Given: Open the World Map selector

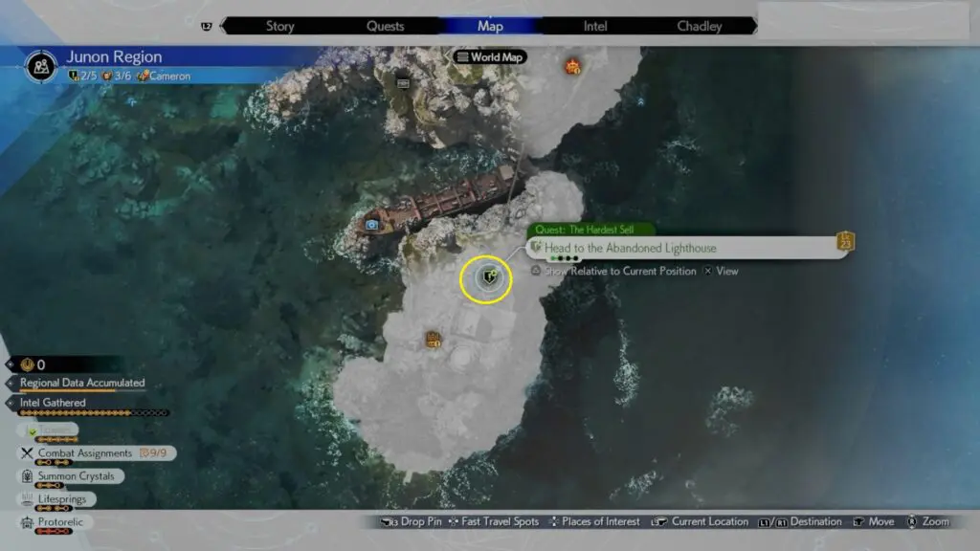Looking at the screenshot, I should (490, 57).
